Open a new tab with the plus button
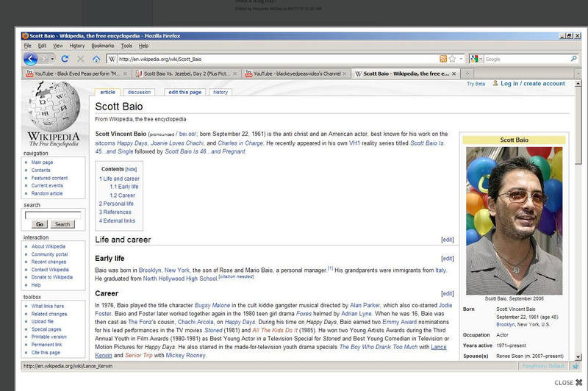This screenshot has width=588, height=391. (x=467, y=73)
